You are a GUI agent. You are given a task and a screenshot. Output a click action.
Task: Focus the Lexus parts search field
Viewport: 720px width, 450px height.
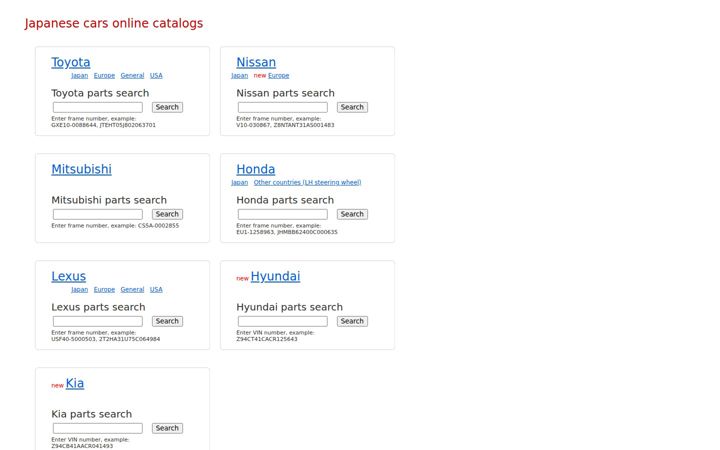click(98, 321)
